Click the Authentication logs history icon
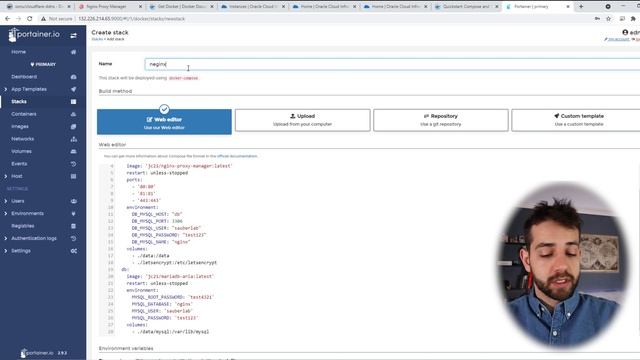This screenshot has width=640, height=360. click(x=73, y=238)
